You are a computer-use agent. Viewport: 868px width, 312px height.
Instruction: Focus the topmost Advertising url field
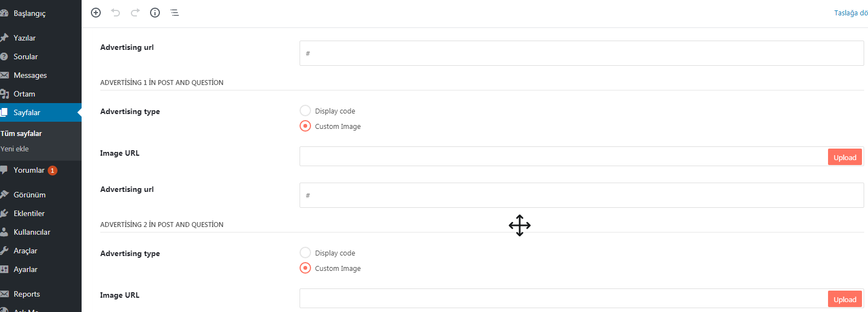tap(582, 53)
